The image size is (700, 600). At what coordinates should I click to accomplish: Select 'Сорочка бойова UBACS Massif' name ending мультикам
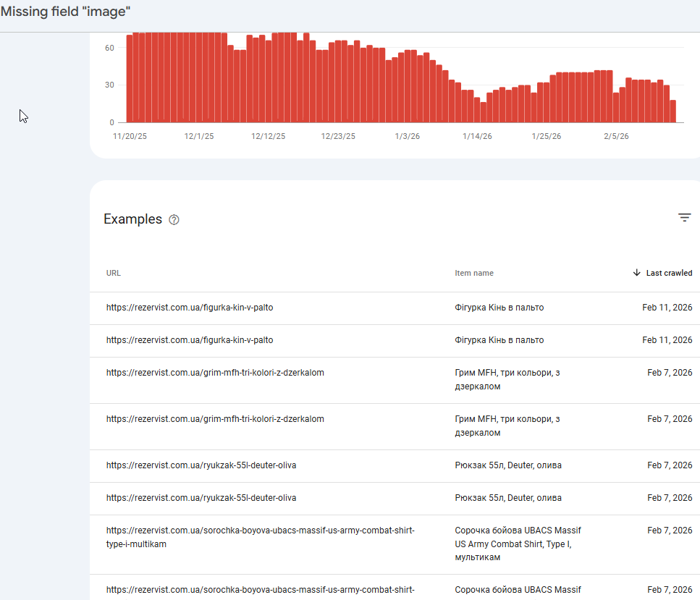coord(518,544)
